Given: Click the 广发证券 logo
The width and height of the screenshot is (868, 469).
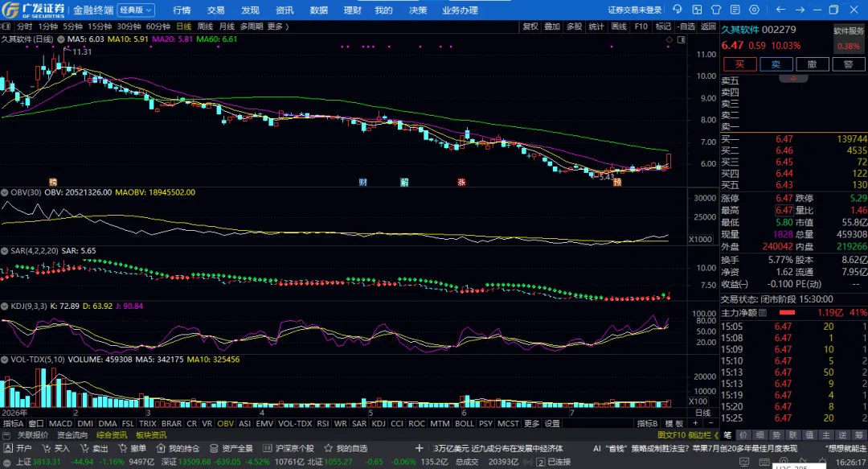Looking at the screenshot, I should pyautogui.click(x=34, y=10).
